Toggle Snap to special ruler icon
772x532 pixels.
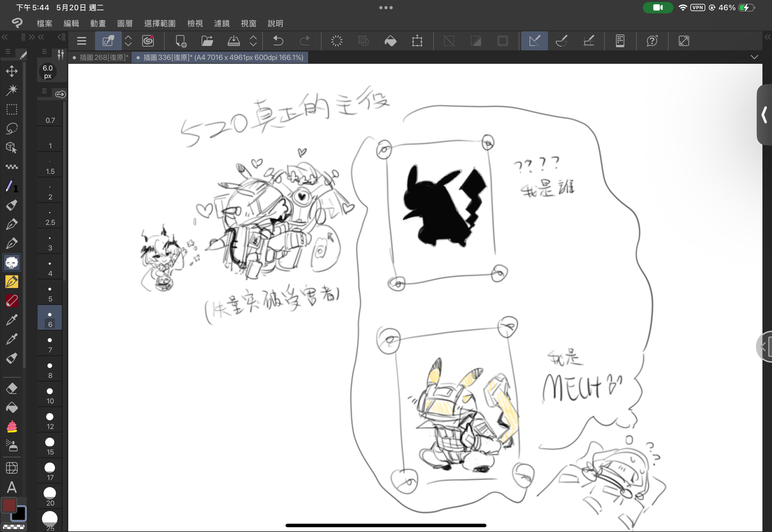(x=561, y=41)
